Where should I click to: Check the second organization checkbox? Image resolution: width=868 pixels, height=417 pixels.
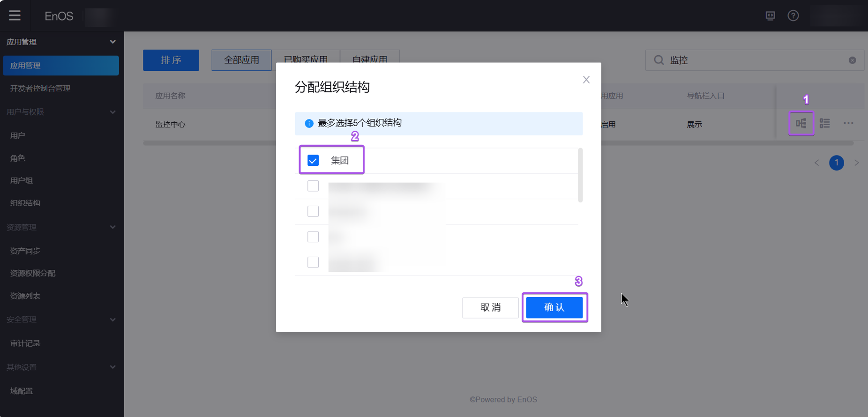click(x=313, y=186)
